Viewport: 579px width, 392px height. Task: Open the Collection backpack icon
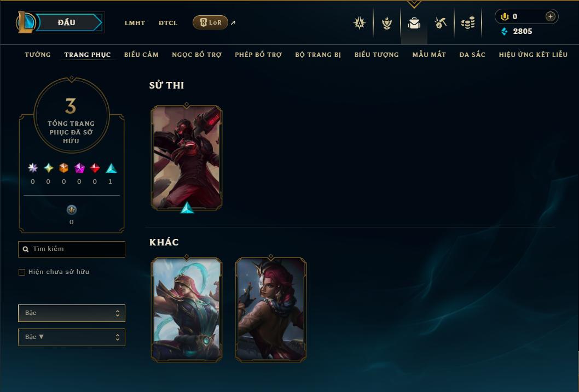[414, 23]
